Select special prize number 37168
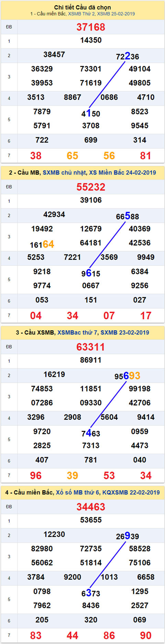Viewport: 165px width, 644px height. [x=91, y=27]
